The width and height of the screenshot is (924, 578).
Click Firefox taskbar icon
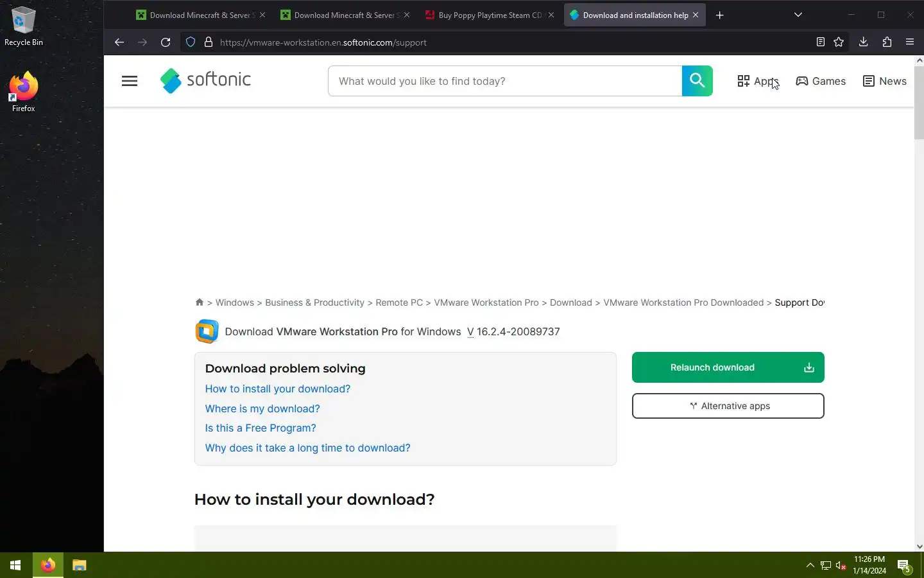point(48,565)
